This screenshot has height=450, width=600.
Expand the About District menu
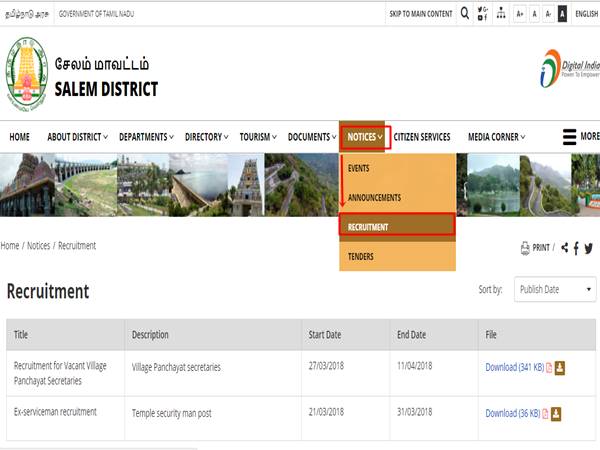[x=77, y=137]
